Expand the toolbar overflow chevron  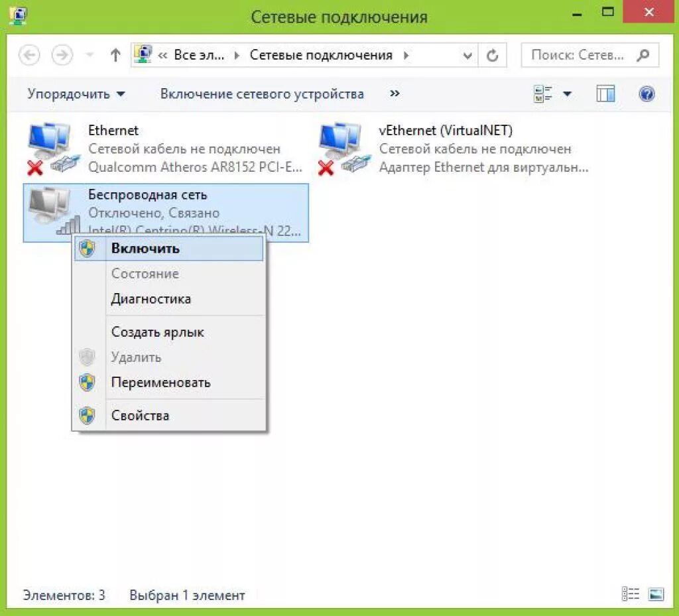(x=394, y=93)
